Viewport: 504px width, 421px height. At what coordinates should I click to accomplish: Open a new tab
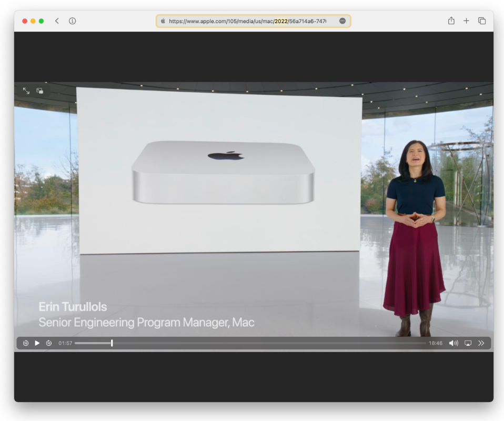tap(466, 21)
